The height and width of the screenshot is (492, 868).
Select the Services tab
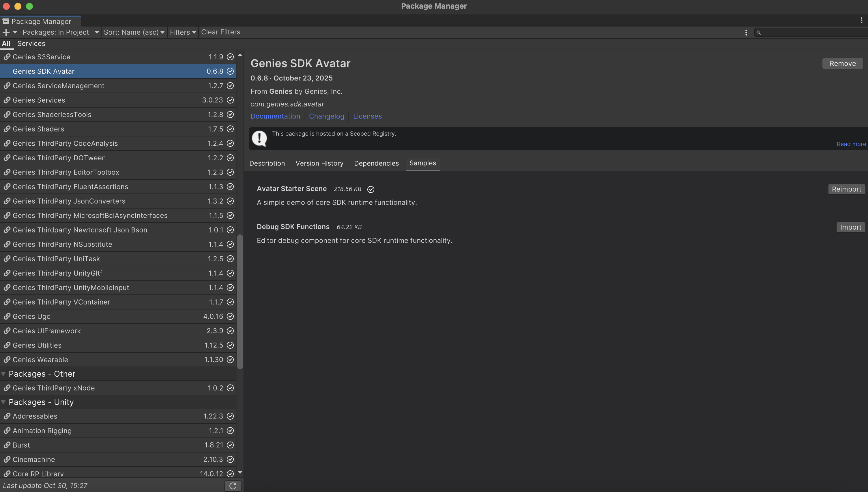click(31, 44)
